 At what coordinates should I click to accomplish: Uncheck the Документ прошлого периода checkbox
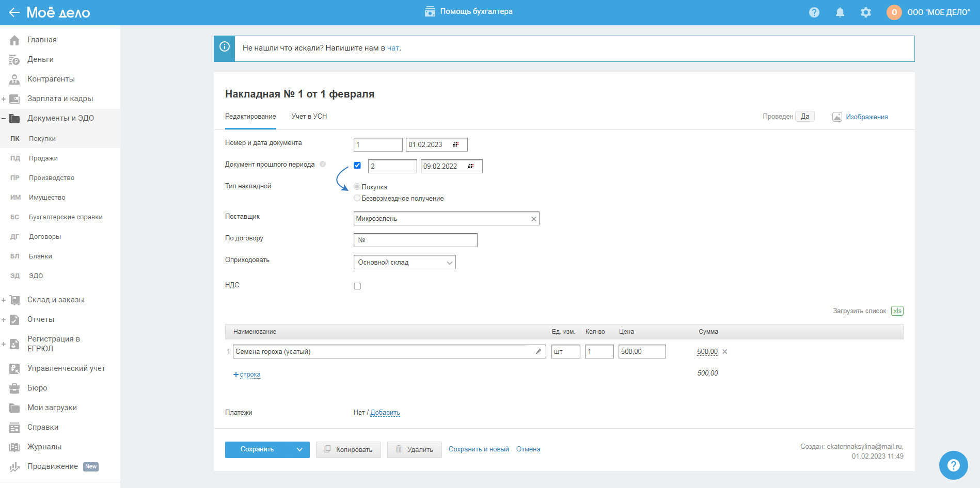point(357,166)
